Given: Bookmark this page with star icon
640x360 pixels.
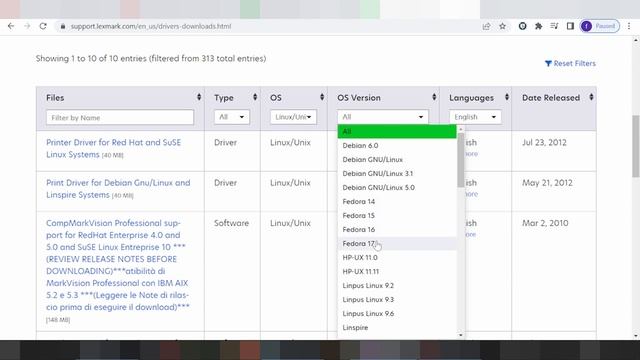Looking at the screenshot, I should coord(502,26).
